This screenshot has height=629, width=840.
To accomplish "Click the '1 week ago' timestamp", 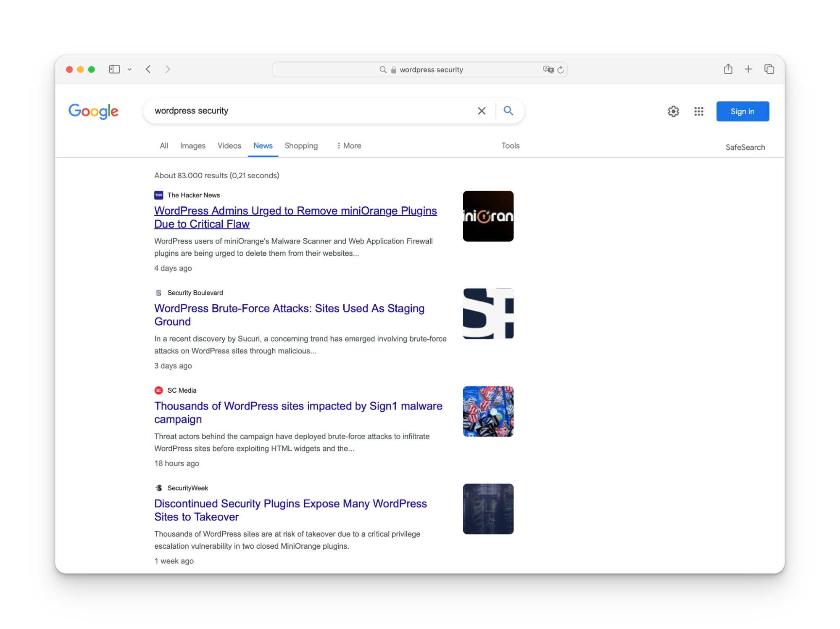I will [174, 561].
